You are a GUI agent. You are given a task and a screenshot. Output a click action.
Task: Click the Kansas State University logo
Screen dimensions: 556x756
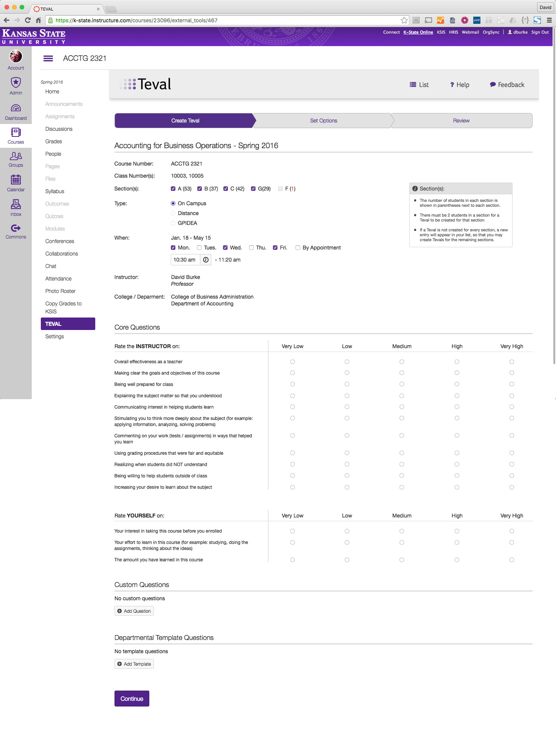click(34, 37)
